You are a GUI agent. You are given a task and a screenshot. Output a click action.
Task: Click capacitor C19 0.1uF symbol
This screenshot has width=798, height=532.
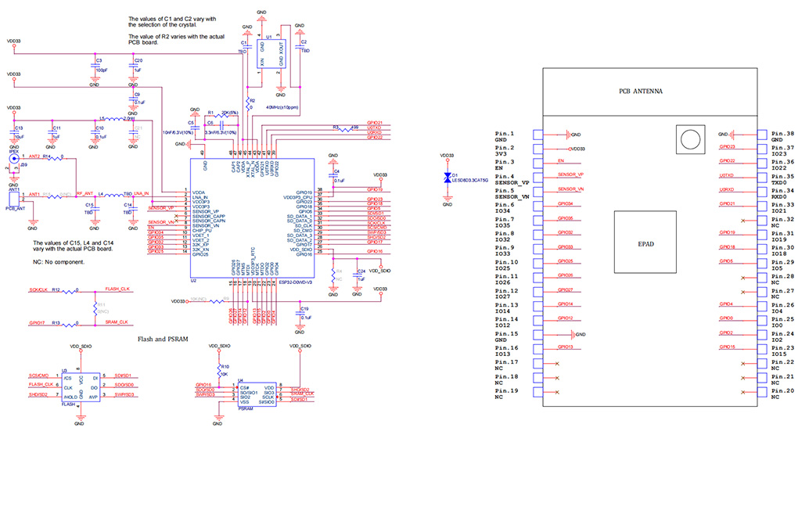coord(300,314)
